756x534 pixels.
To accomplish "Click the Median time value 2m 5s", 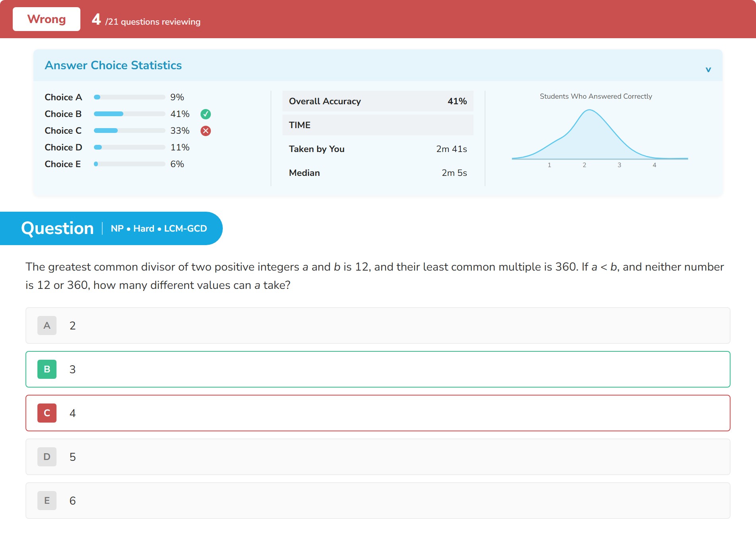I will (454, 173).
